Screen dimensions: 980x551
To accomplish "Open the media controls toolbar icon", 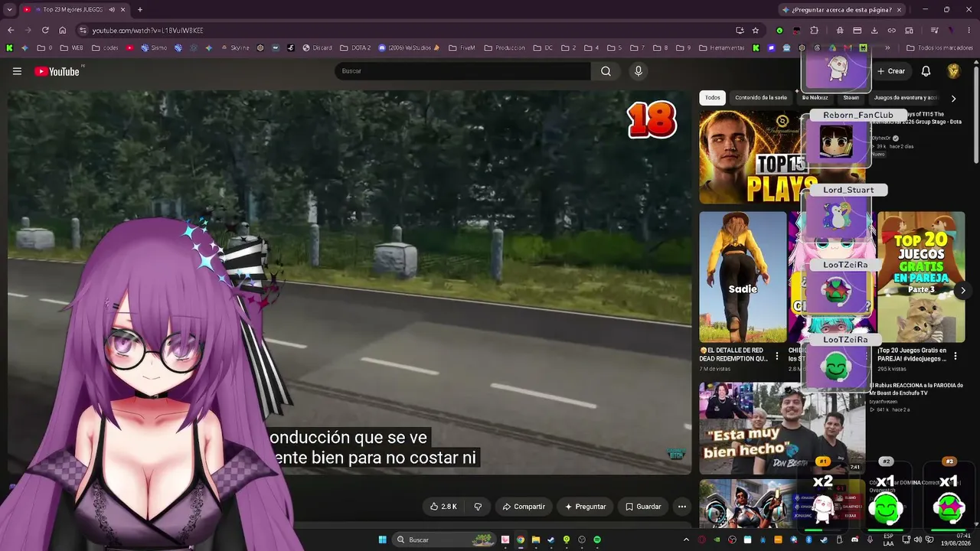I will click(934, 30).
